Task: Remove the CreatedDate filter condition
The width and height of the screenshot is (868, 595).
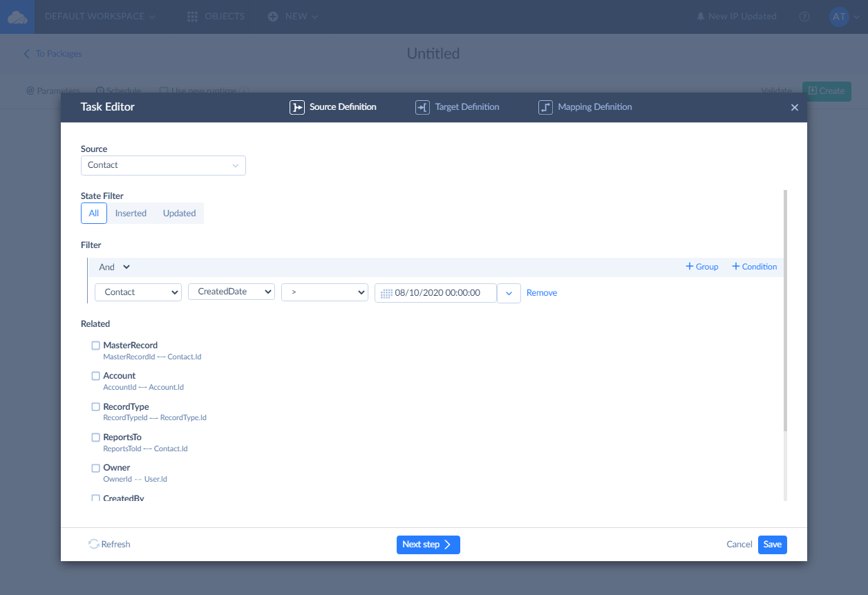Action: tap(541, 293)
